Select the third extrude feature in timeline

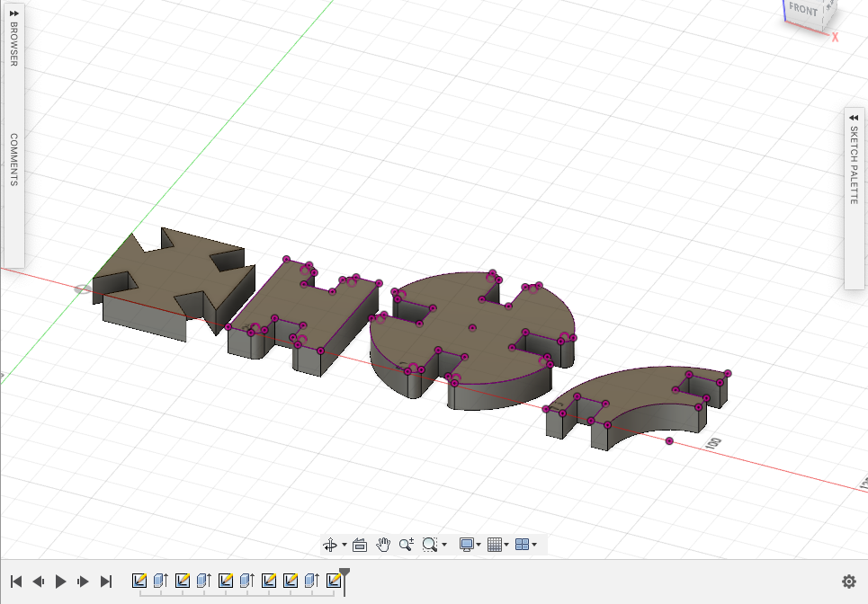click(246, 581)
